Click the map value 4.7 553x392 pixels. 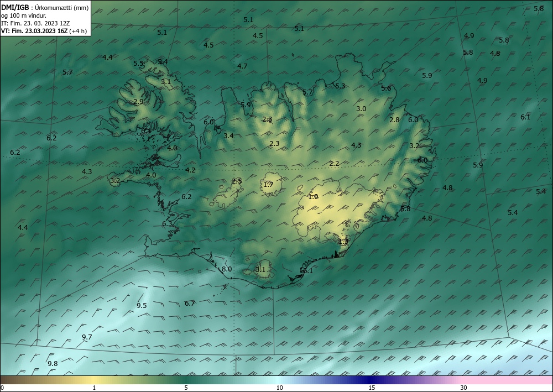click(x=242, y=66)
